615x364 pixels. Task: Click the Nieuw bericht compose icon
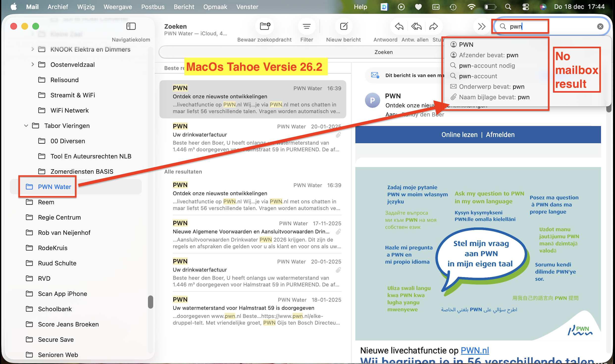tap(344, 26)
